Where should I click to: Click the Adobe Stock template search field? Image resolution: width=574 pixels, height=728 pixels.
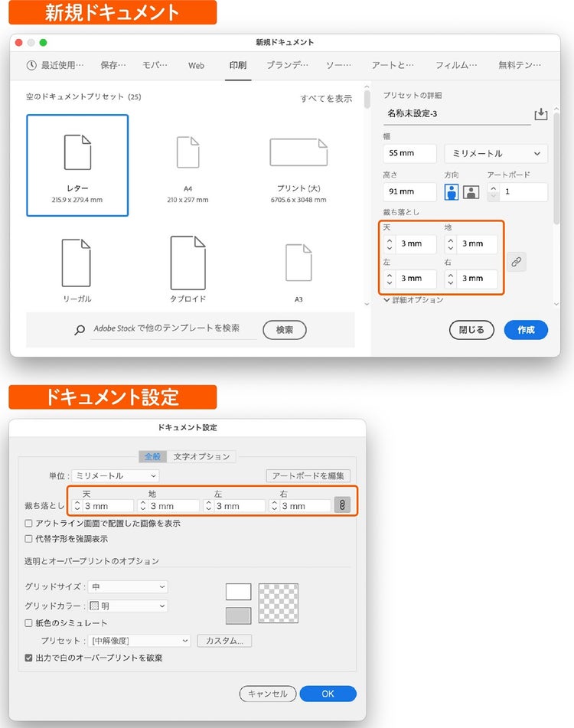click(x=174, y=328)
